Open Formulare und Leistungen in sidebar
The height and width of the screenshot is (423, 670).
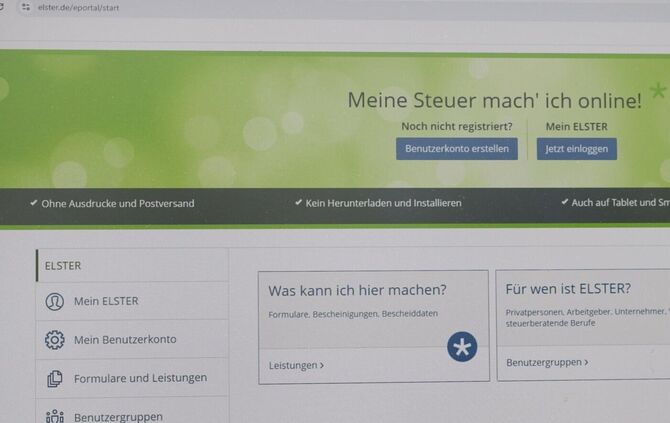point(132,378)
